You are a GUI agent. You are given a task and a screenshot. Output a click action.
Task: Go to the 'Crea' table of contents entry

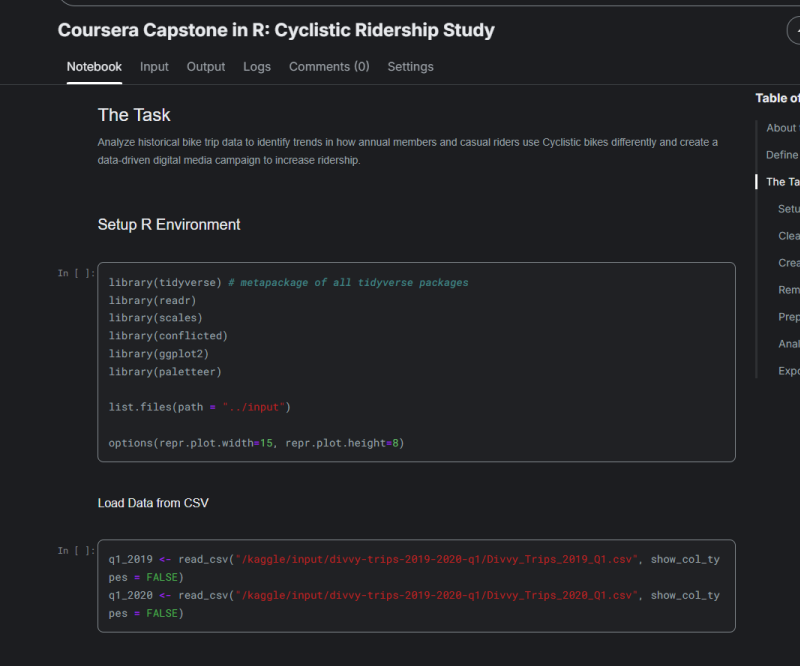(789, 263)
